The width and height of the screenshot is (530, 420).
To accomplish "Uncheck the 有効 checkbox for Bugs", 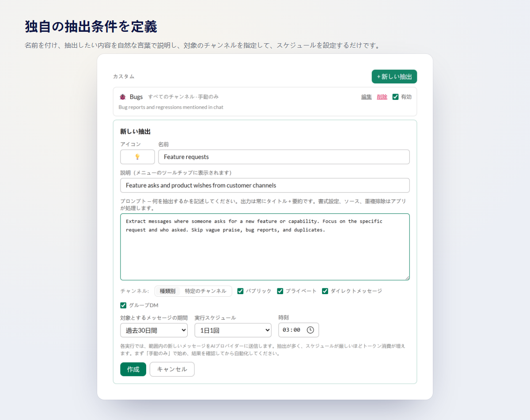I will pos(395,97).
